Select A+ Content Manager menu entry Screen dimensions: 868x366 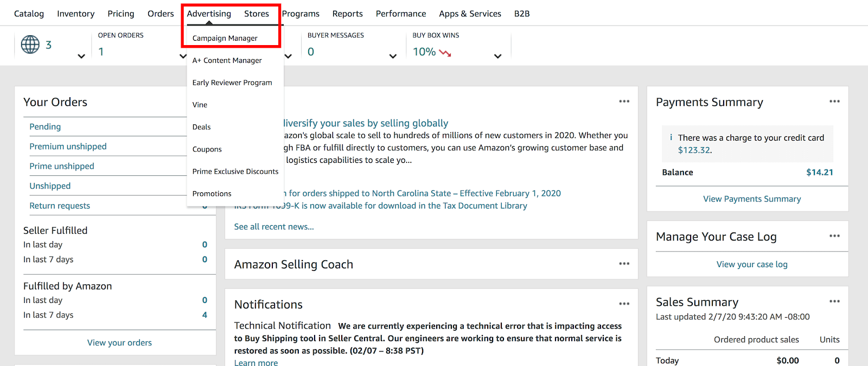click(227, 60)
